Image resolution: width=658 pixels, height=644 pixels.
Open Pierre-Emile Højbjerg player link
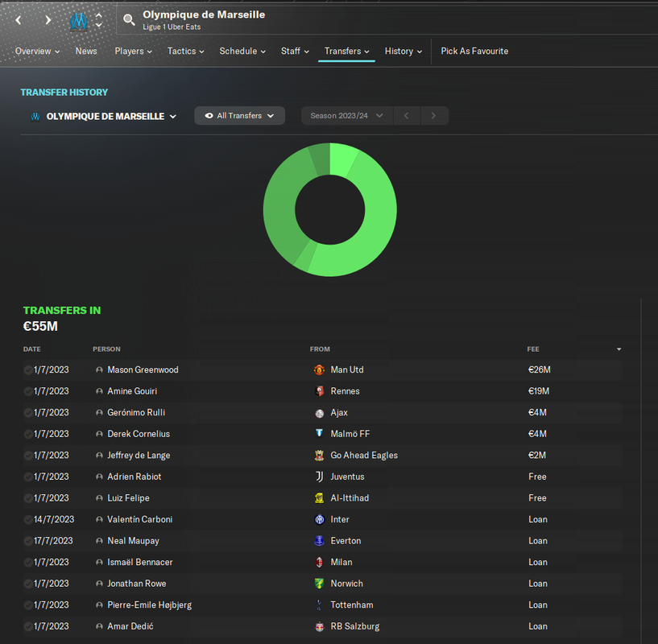pyautogui.click(x=149, y=605)
